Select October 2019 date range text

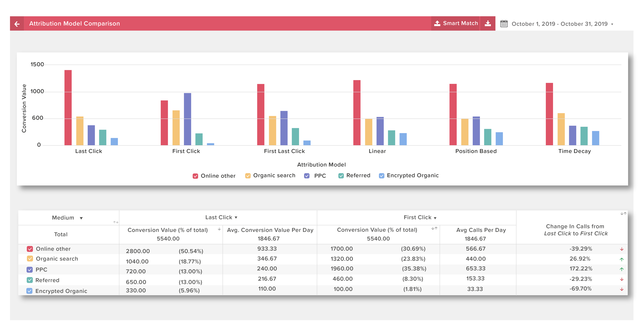559,24
